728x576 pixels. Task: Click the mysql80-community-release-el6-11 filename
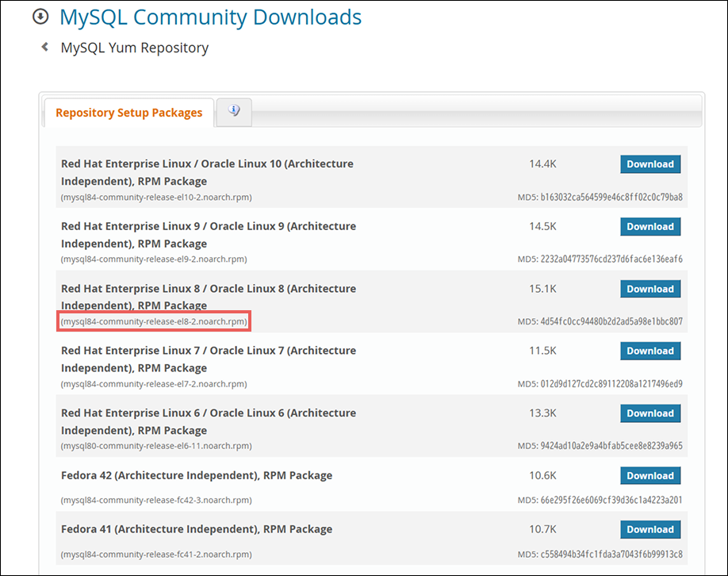coord(156,446)
